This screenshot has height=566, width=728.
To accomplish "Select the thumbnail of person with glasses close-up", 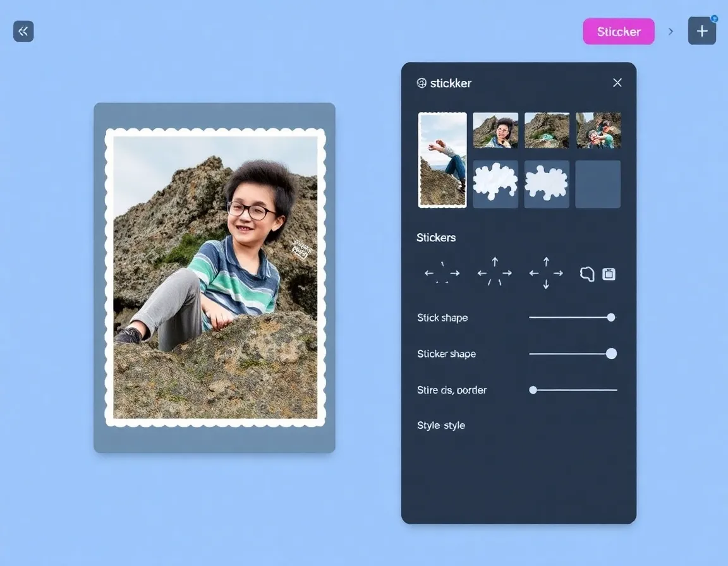I will pyautogui.click(x=495, y=130).
